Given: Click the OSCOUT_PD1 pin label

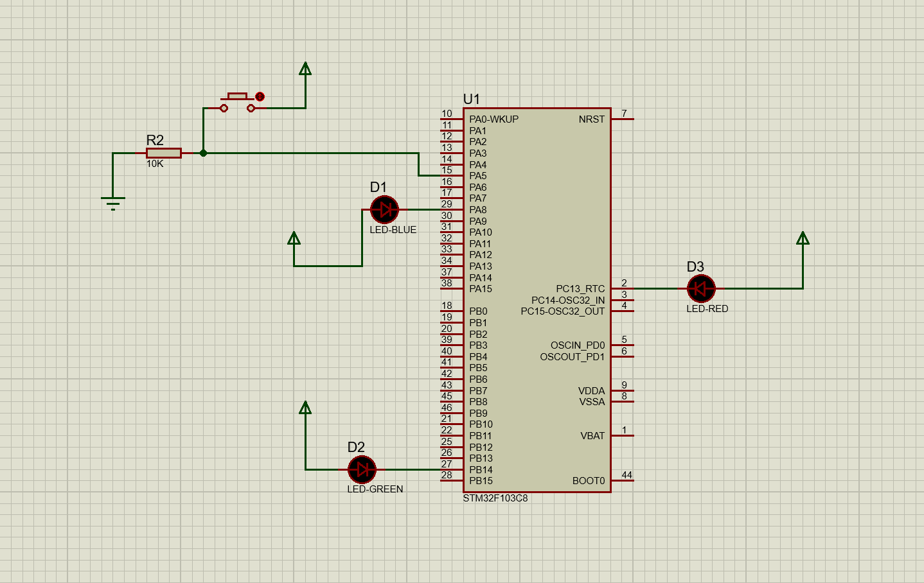Looking at the screenshot, I should tap(573, 357).
